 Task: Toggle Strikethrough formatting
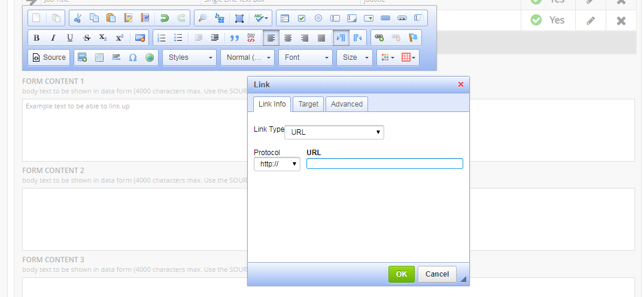point(86,38)
